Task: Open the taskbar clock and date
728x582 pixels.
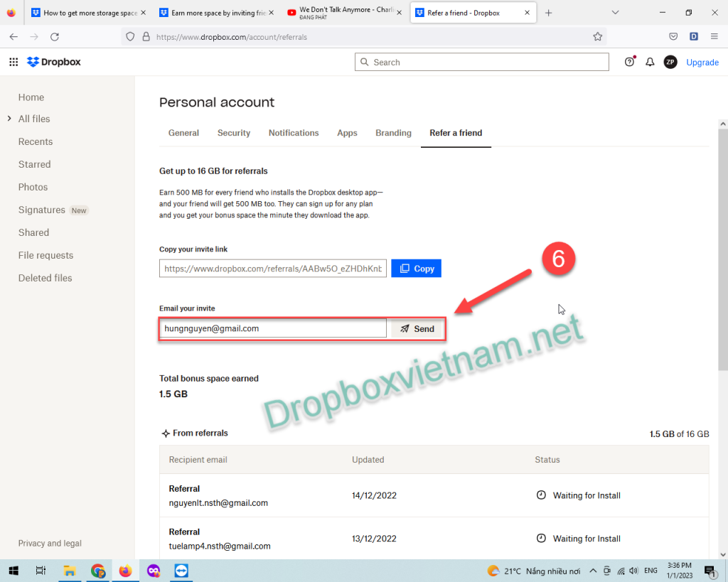Action: (x=679, y=571)
